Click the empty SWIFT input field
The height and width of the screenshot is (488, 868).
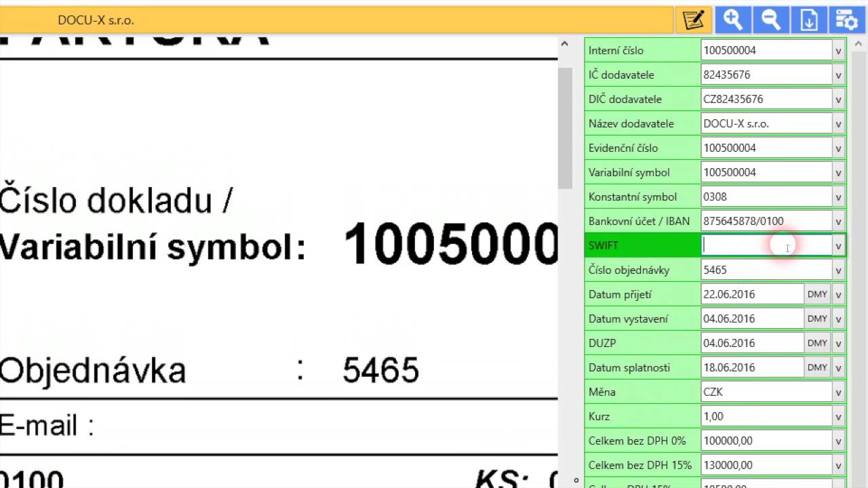(766, 245)
